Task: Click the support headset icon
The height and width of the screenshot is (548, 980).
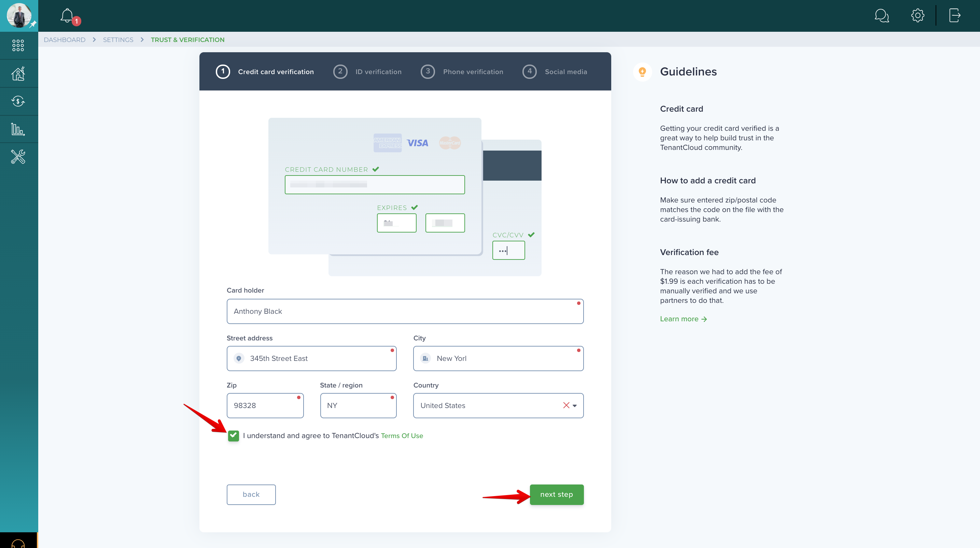Action: point(18,543)
